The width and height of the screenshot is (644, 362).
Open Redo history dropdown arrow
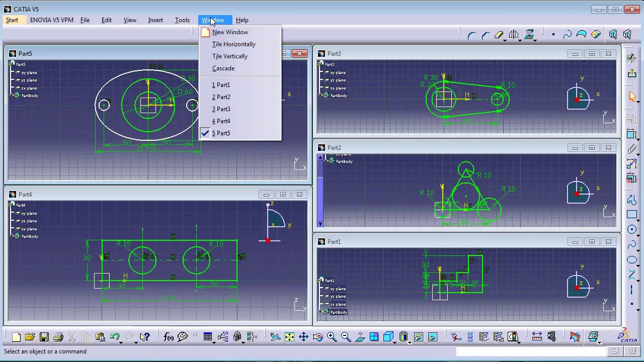(x=136, y=342)
